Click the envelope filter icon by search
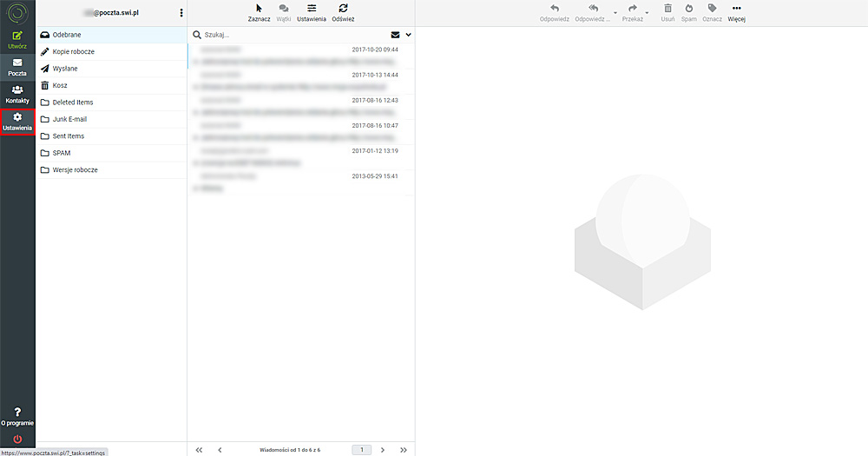The height and width of the screenshot is (456, 868). [395, 35]
